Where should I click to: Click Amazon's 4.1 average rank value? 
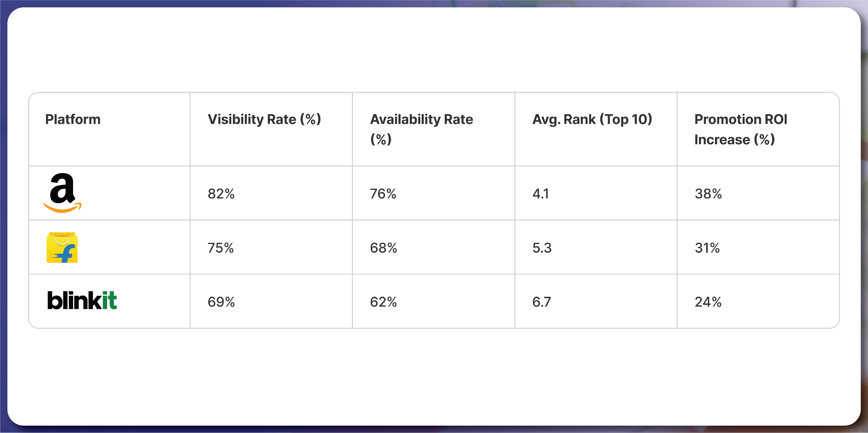click(x=540, y=194)
